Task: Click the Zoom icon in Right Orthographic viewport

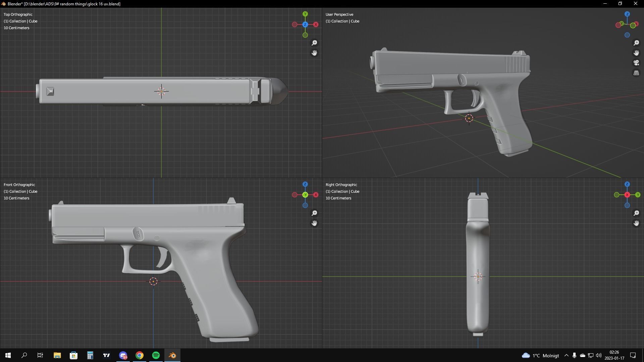Action: point(636,213)
